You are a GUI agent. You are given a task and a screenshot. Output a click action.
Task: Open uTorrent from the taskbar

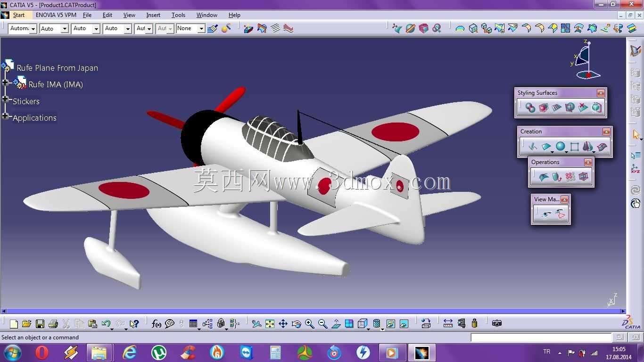coord(159,352)
